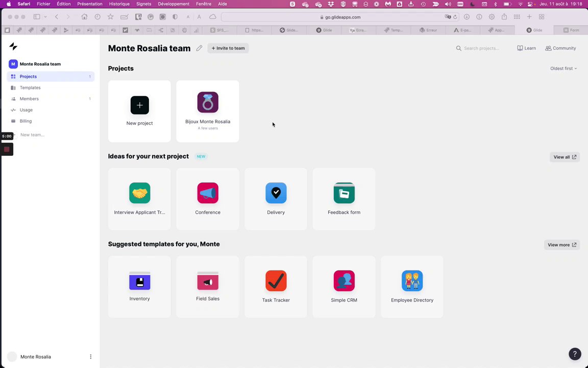Click the Safari share icon
Image resolution: width=588 pixels, height=368 pixels.
pyautogui.click(x=504, y=17)
